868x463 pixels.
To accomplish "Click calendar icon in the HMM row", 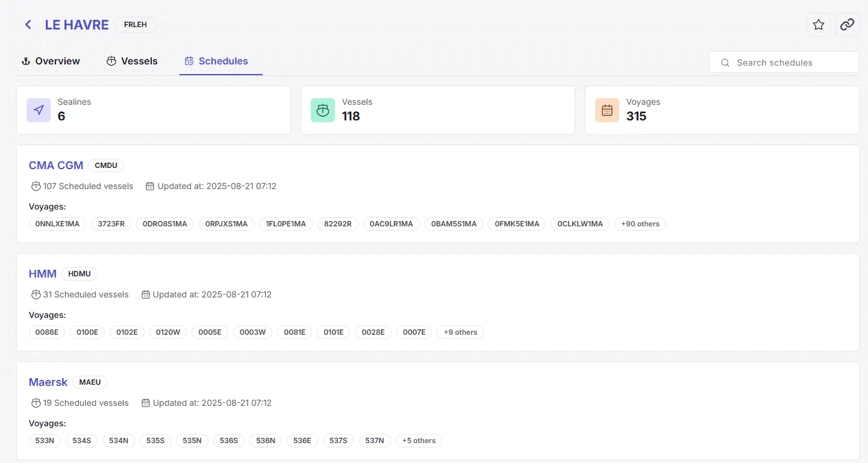I will pos(145,294).
